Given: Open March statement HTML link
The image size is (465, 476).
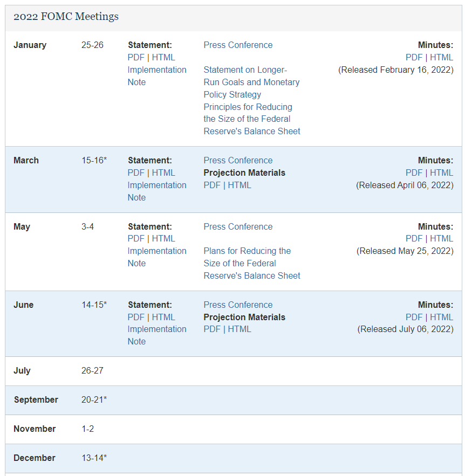Looking at the screenshot, I should tap(163, 173).
